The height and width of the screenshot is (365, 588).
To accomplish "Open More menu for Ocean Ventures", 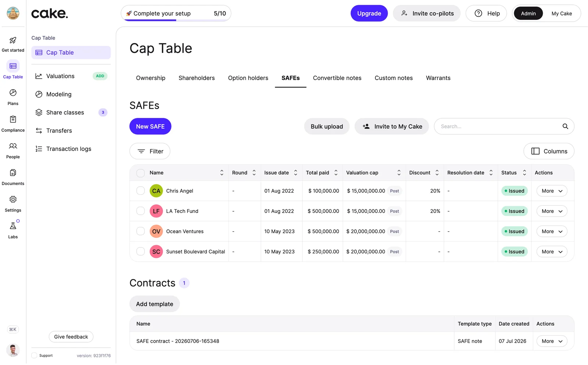I will click(x=552, y=231).
